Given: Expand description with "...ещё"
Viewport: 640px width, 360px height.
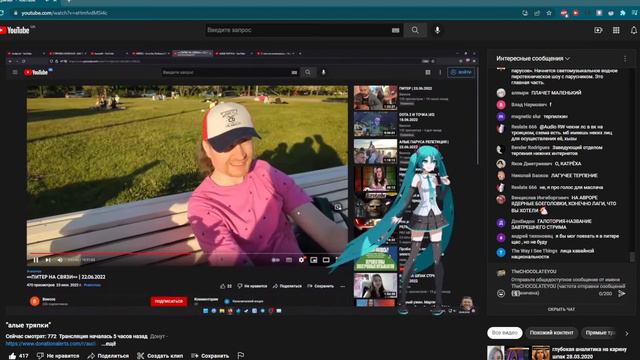Looking at the screenshot, I should 108,344.
